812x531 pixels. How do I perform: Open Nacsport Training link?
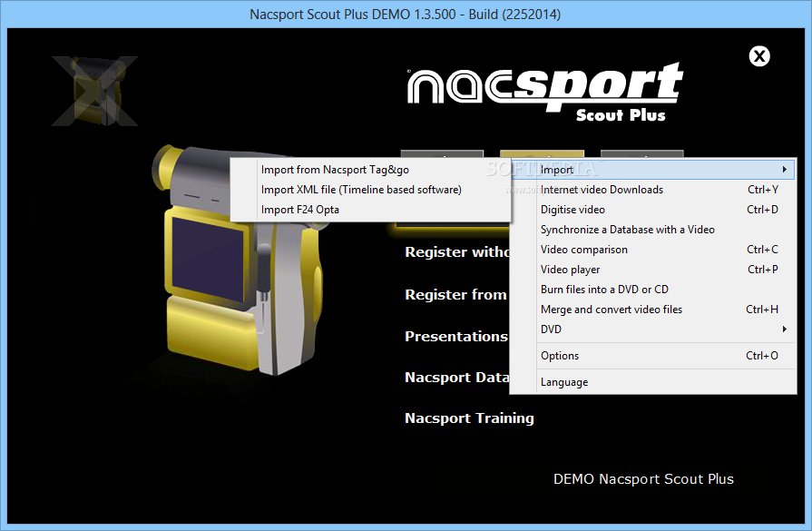click(469, 418)
